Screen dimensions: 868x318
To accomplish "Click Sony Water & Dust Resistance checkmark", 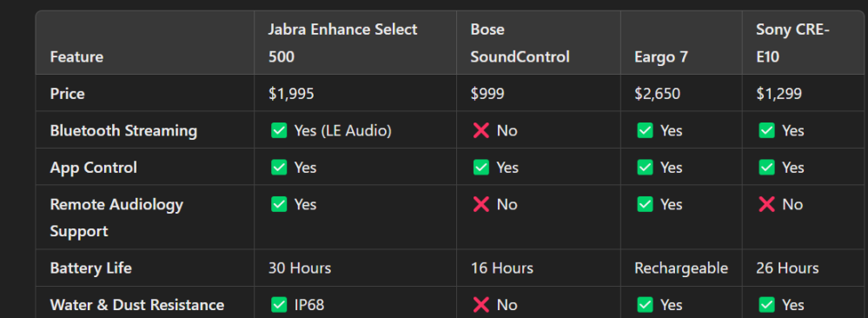I will point(766,305).
